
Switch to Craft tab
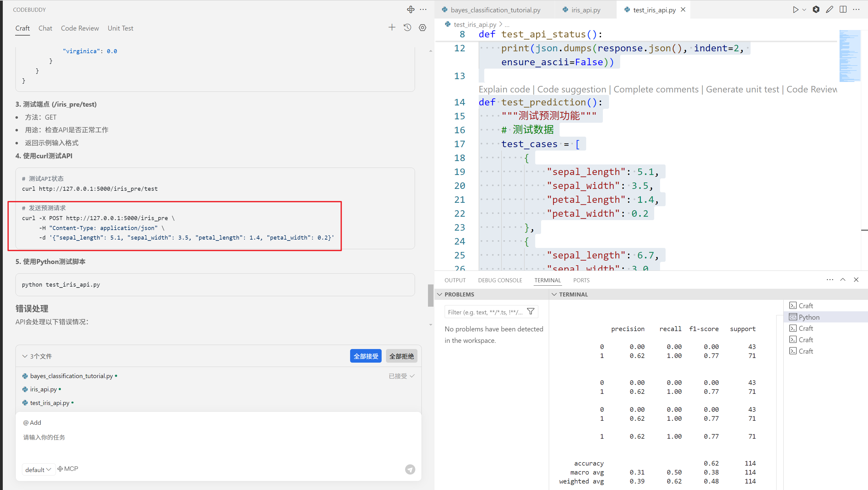(x=23, y=28)
